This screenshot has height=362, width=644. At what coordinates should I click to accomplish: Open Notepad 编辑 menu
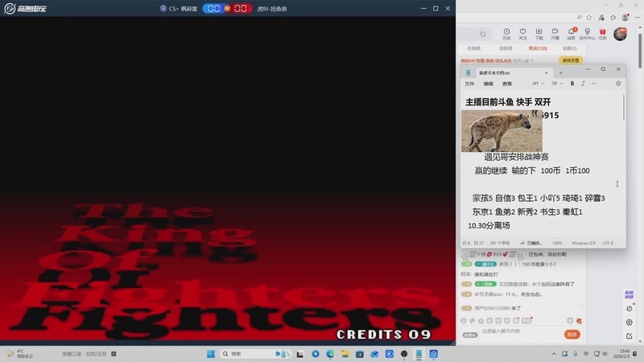tap(489, 84)
